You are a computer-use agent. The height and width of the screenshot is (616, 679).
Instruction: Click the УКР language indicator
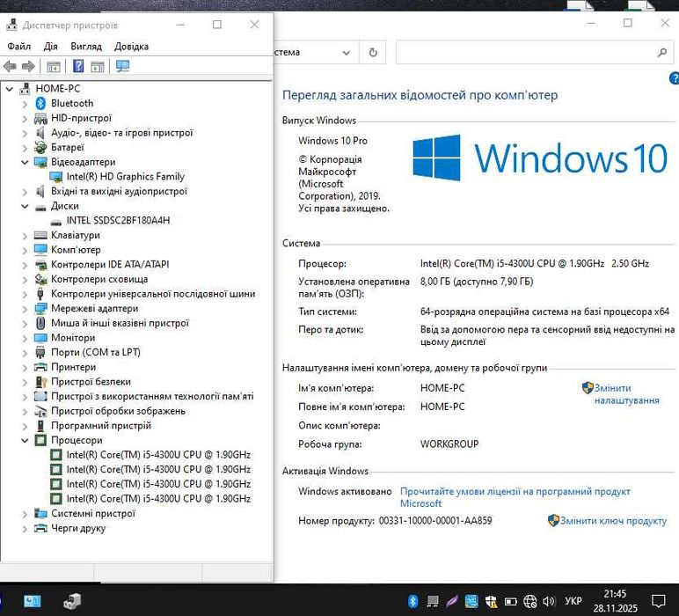coord(573,601)
